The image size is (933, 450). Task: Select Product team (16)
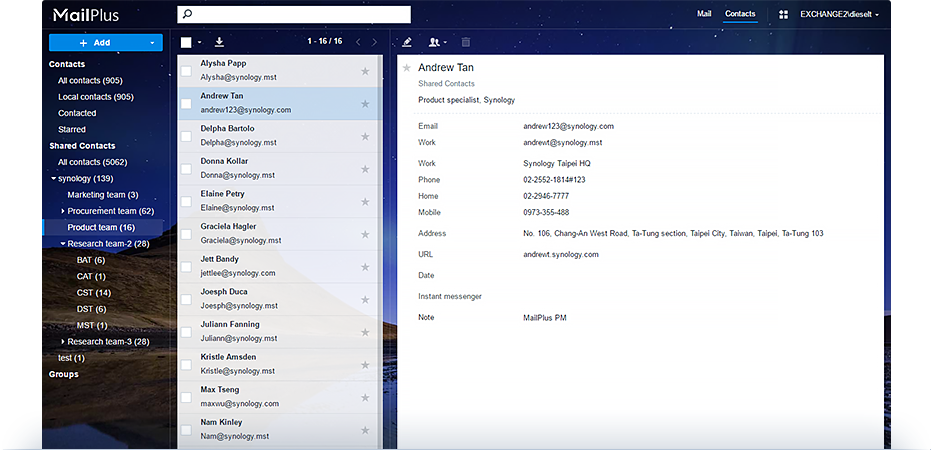click(x=101, y=227)
